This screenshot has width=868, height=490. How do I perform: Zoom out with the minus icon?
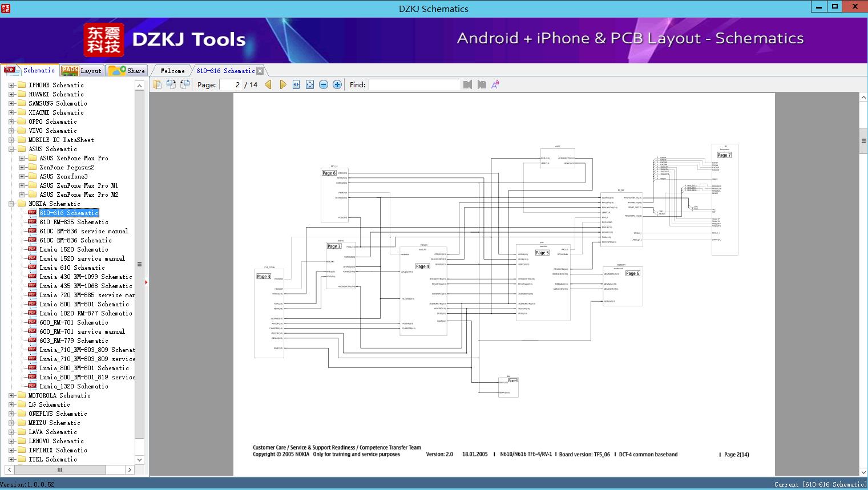[x=324, y=84]
